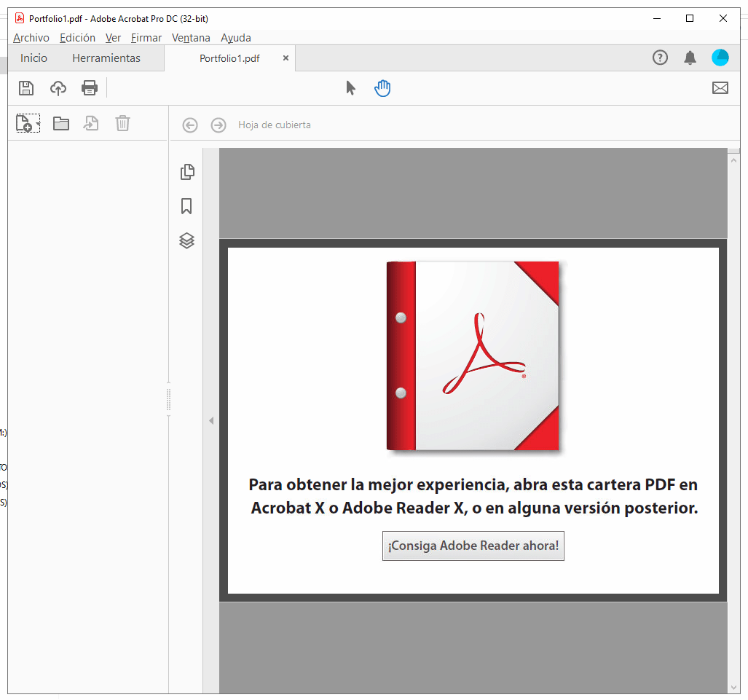Click the email send icon
This screenshot has width=748, height=700.
[720, 87]
